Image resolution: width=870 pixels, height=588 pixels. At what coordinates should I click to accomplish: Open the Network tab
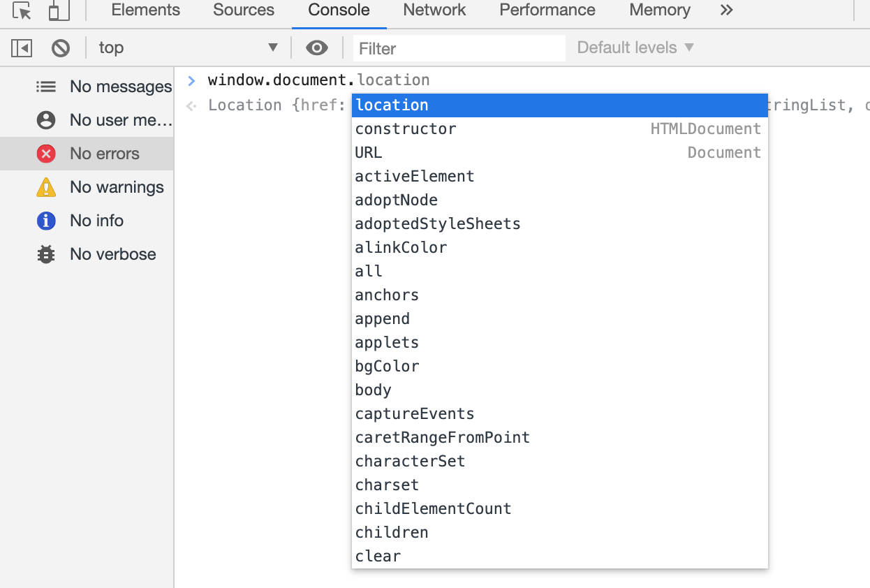tap(434, 10)
